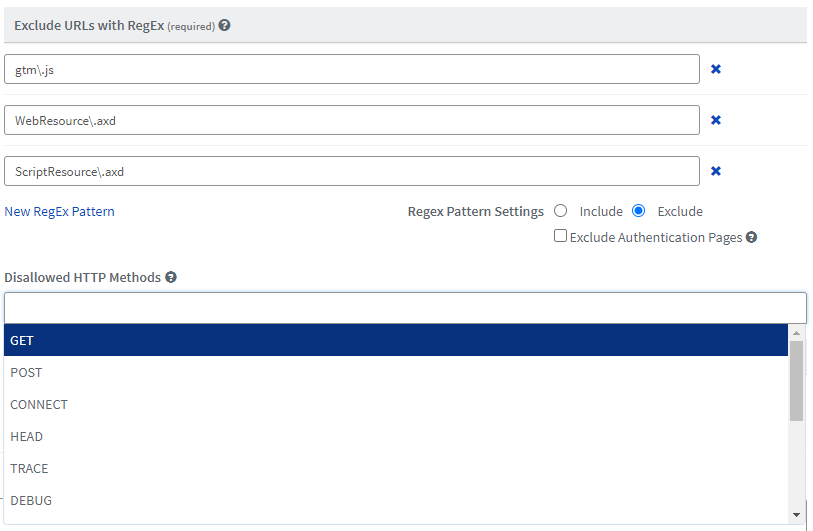Screen dimensions: 813x531
Task: Remove the WebResource\.axd regex pattern
Action: [716, 120]
